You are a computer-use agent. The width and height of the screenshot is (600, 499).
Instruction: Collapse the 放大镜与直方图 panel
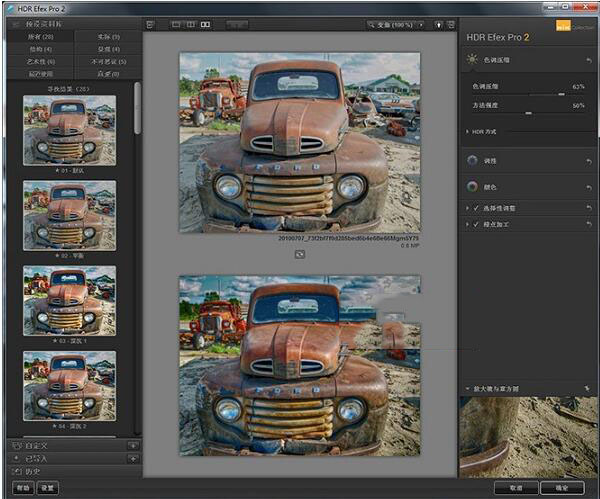(x=467, y=388)
